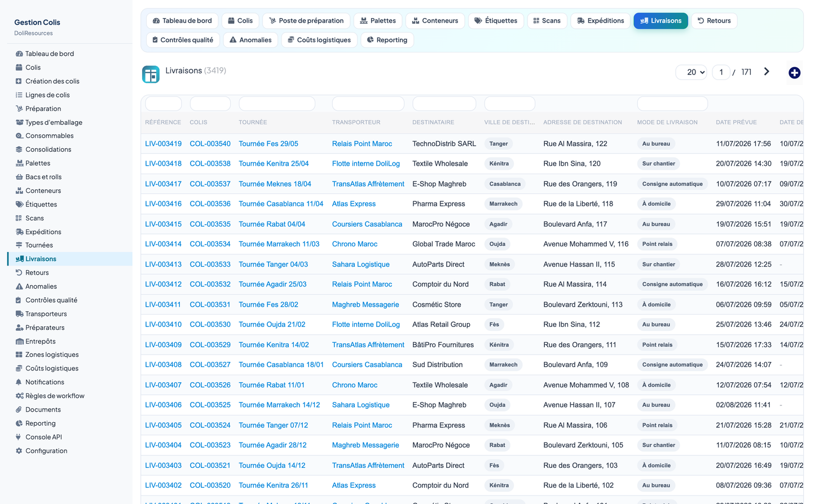Click the Livraisons page title icon
This screenshot has width=815, height=504.
pos(151,74)
